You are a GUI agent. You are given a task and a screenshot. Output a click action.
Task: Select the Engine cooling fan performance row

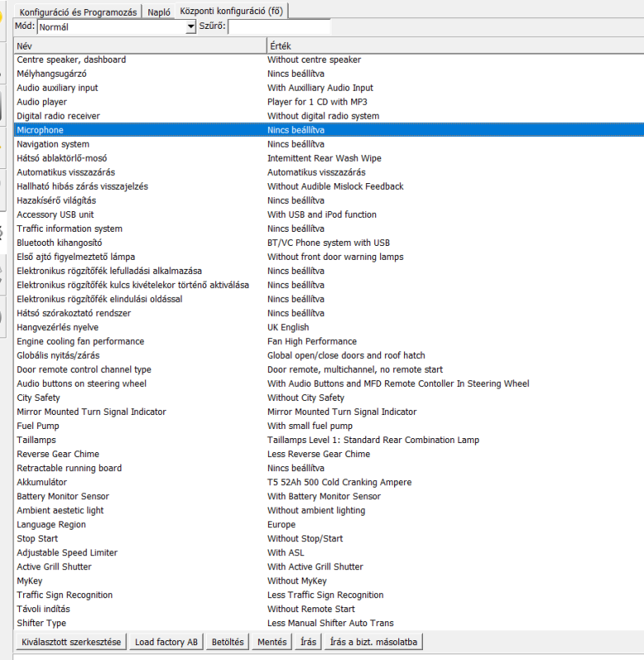[329, 342]
